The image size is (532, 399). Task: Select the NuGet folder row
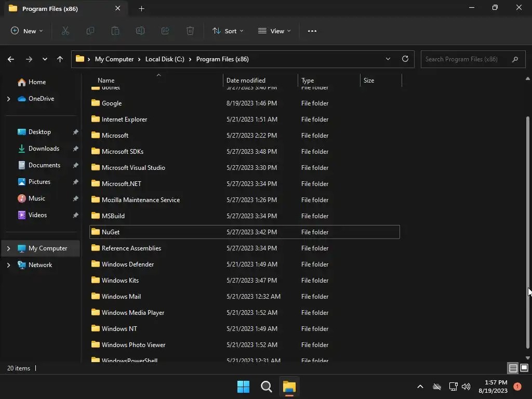tap(245, 232)
